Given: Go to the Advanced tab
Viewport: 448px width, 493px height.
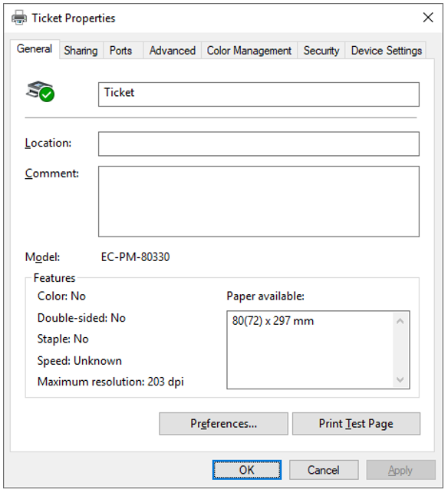Looking at the screenshot, I should pos(173,51).
